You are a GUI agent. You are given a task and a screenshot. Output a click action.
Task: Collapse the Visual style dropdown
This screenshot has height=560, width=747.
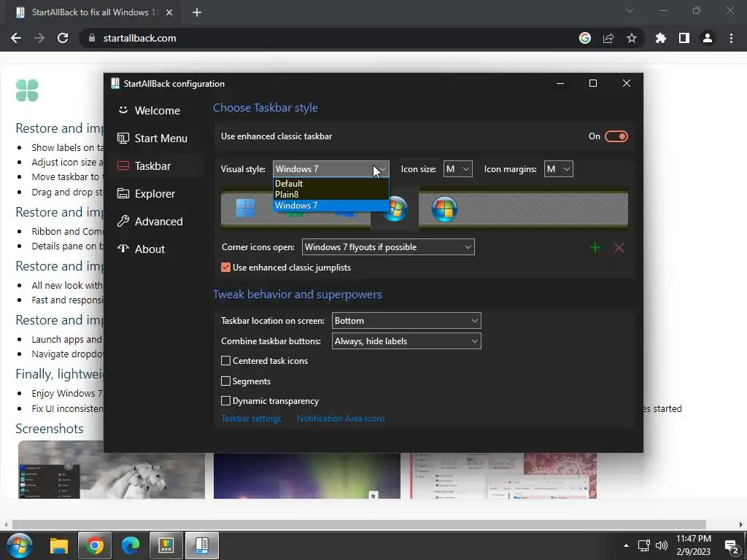[331, 169]
